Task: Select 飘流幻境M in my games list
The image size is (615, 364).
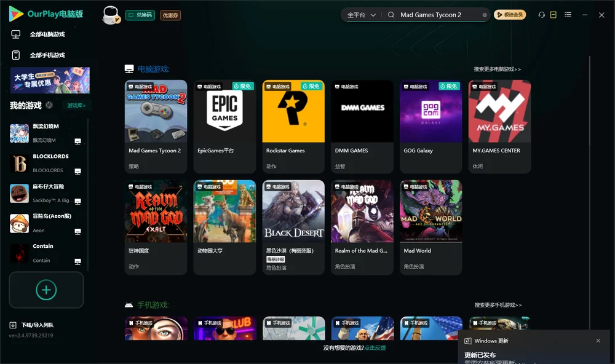Action: (46, 133)
